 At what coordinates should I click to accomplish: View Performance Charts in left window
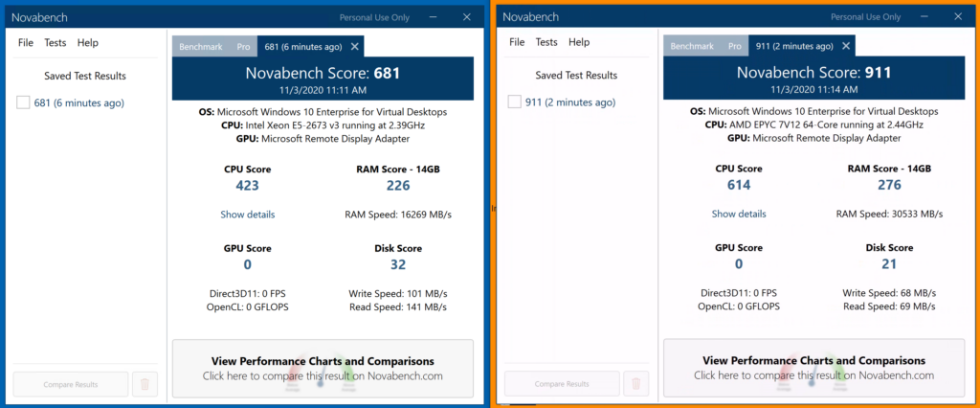[323, 369]
